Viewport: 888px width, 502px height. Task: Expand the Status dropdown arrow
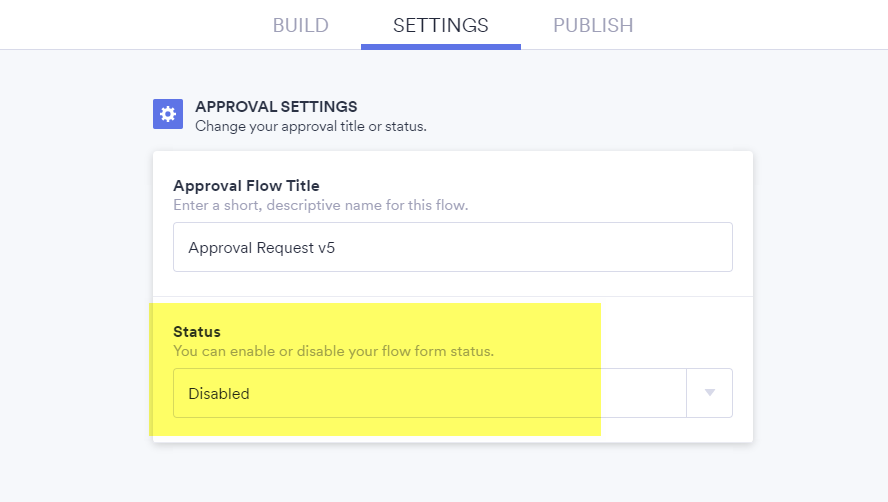pos(710,393)
